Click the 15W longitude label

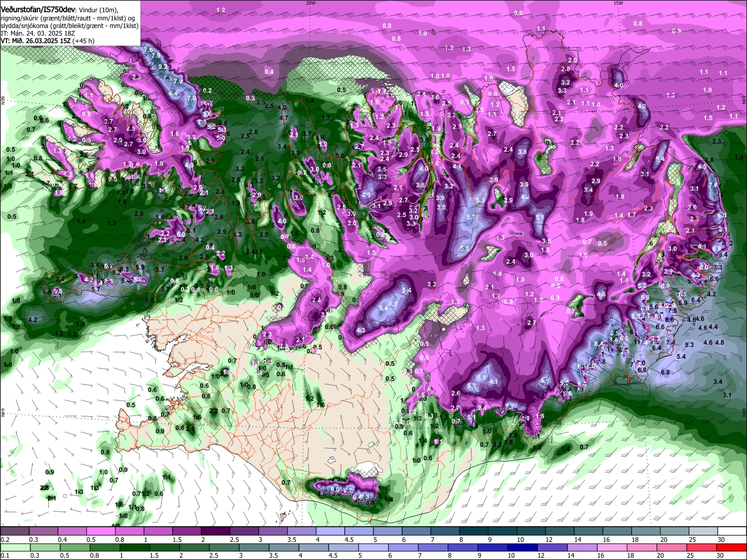tap(618, 3)
